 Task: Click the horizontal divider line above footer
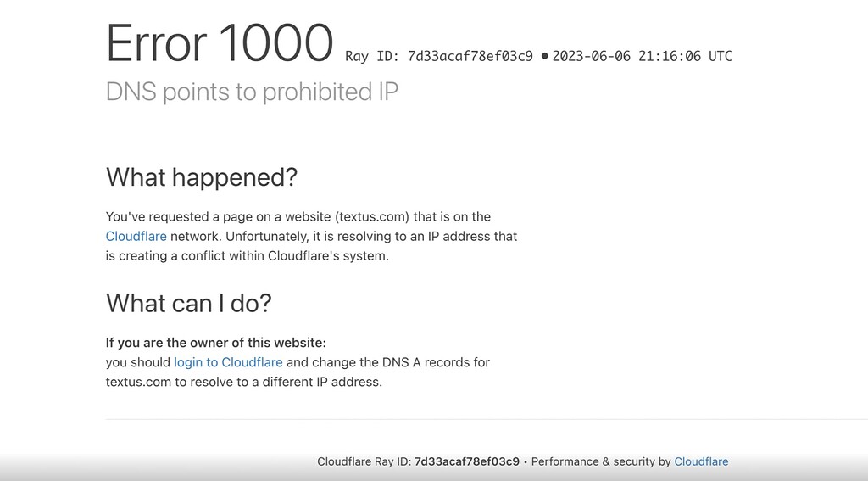487,419
